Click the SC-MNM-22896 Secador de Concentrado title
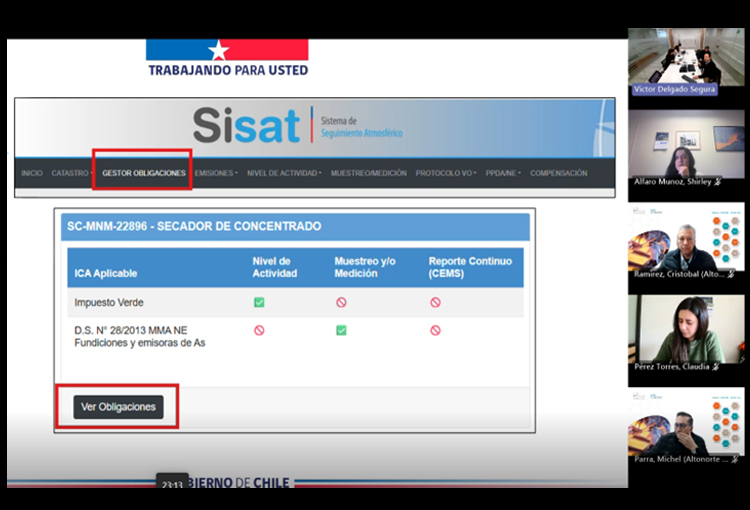 [194, 226]
